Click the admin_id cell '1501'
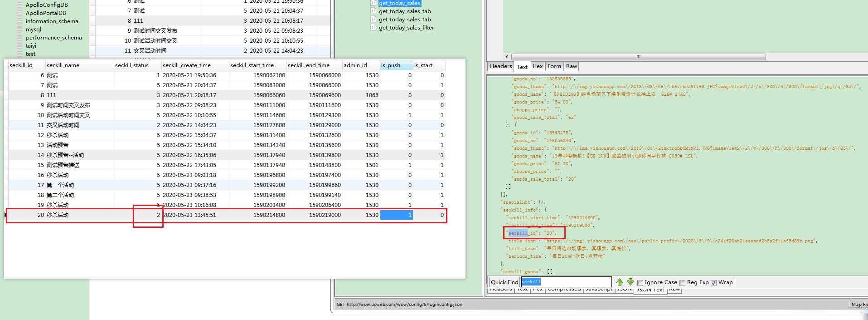This screenshot has width=868, height=320. tap(361, 165)
